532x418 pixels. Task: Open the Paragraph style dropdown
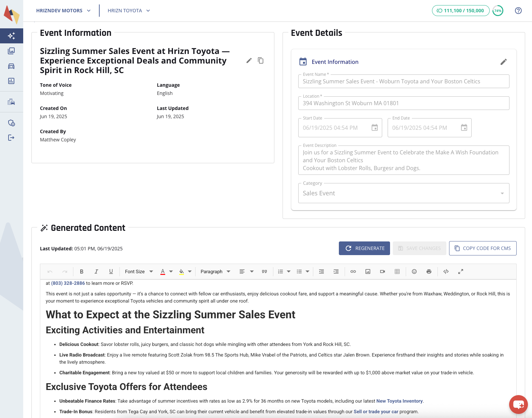(x=215, y=271)
